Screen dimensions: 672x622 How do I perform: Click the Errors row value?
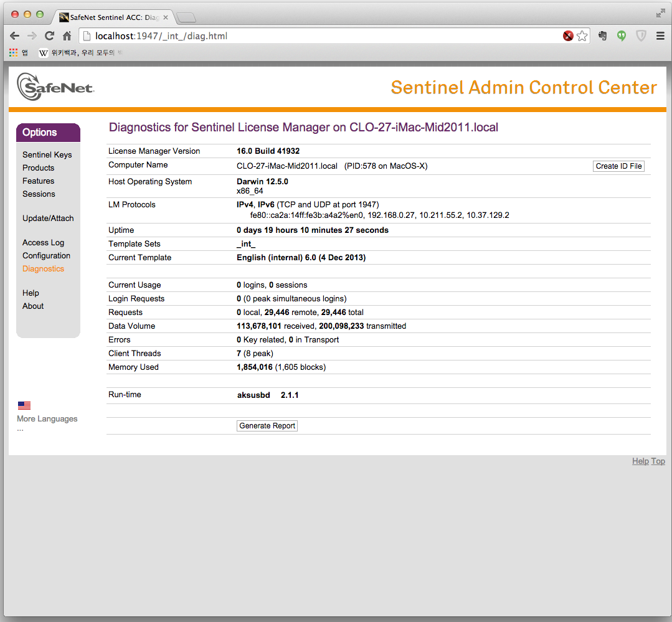pos(288,340)
